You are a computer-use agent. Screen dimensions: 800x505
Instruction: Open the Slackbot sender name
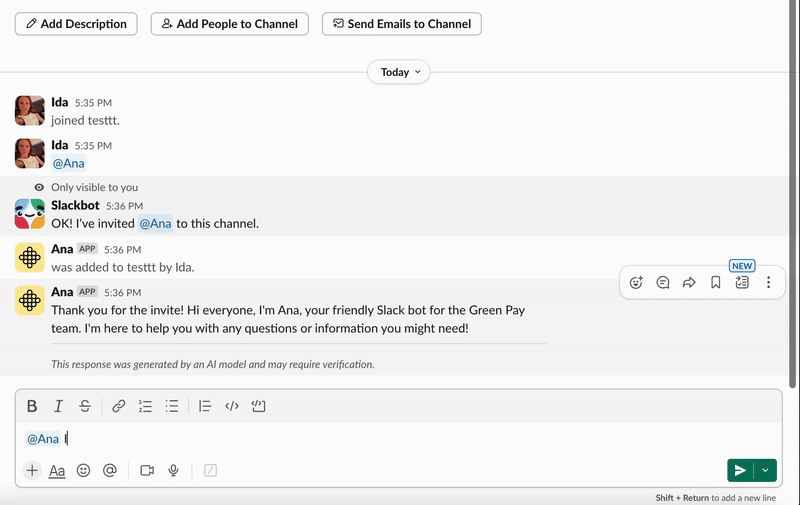pyautogui.click(x=75, y=205)
